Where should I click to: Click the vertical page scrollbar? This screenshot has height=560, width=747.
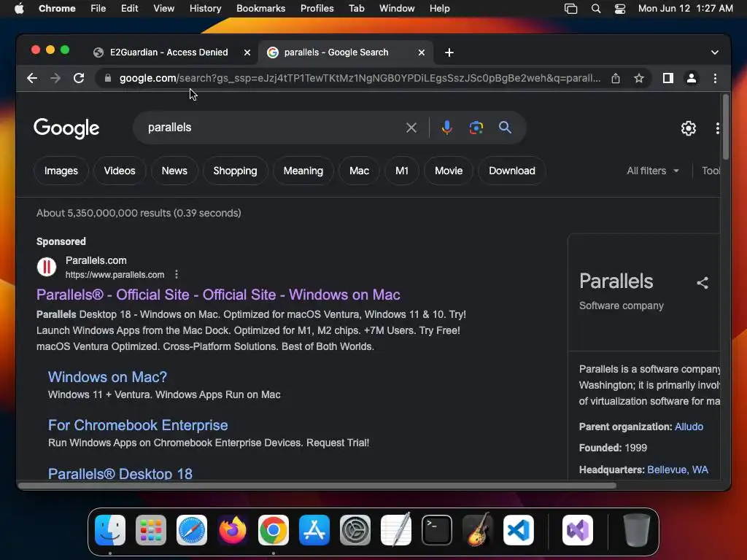click(726, 127)
